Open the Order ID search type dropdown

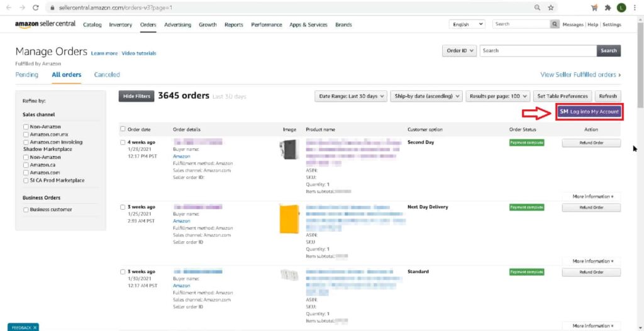[x=459, y=50]
